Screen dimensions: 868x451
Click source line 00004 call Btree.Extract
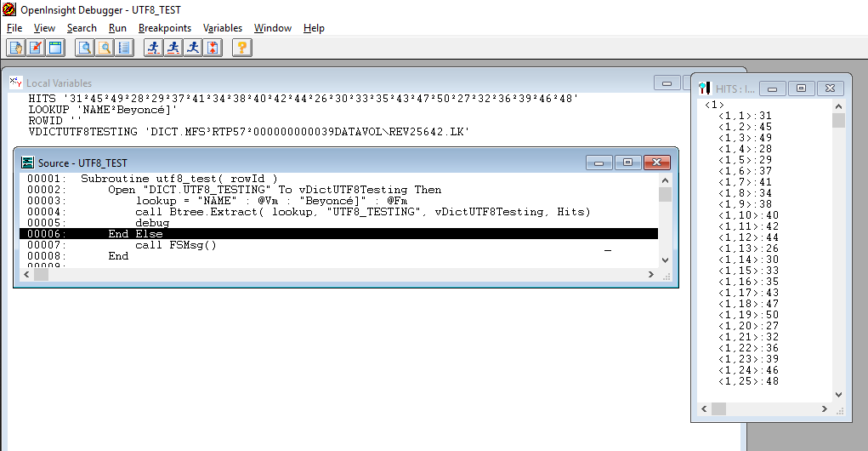339,212
